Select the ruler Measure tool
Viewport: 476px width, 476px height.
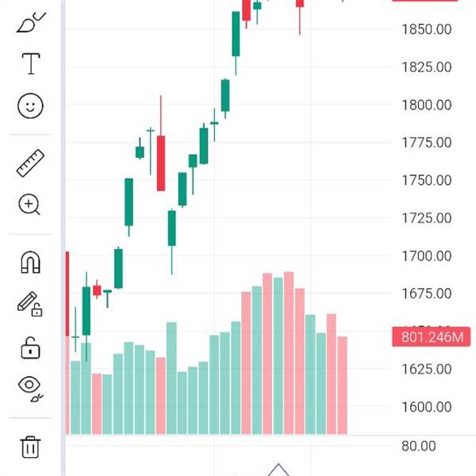[30, 163]
